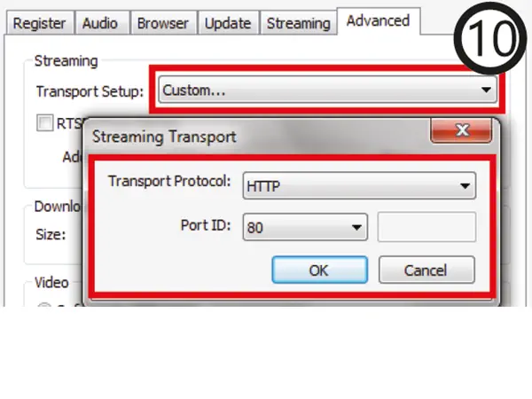Open the Audio tab
The image size is (532, 399).
click(x=100, y=23)
